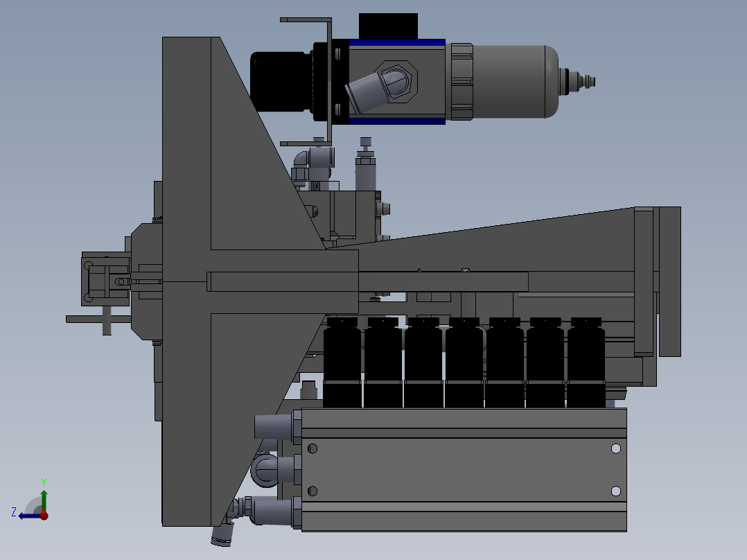Select the large manifold block with four holes
The width and height of the screenshot is (747, 560).
(x=464, y=469)
